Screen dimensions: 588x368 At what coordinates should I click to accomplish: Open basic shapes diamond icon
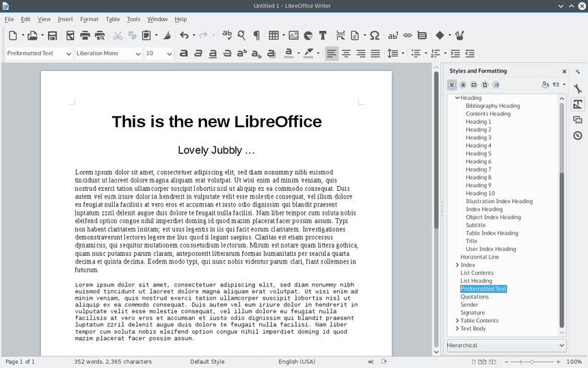pos(440,36)
